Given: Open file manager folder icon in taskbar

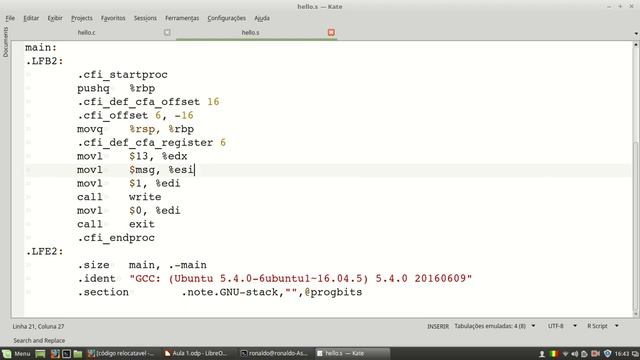Looking at the screenshot, I should point(78,353).
